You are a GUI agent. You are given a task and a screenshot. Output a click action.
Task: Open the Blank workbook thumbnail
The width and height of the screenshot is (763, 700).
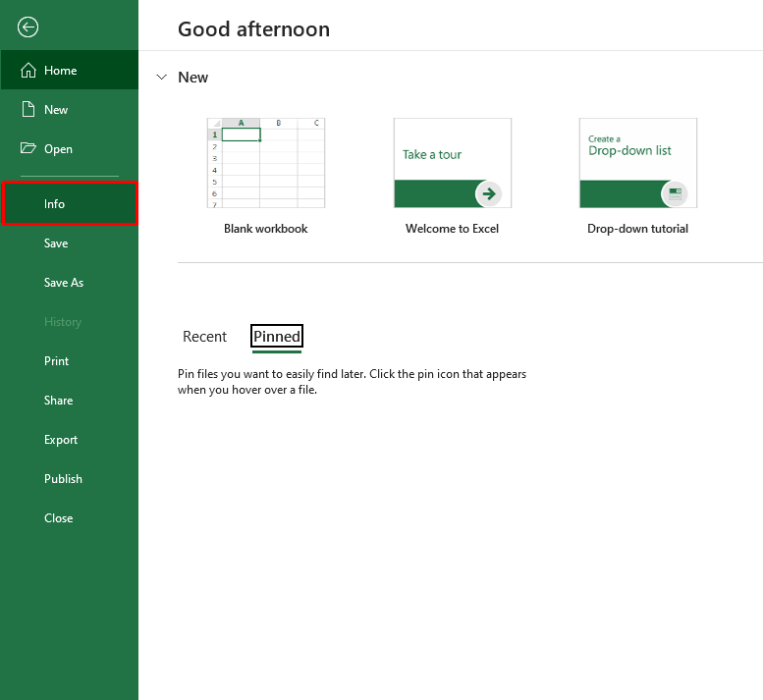click(x=266, y=162)
